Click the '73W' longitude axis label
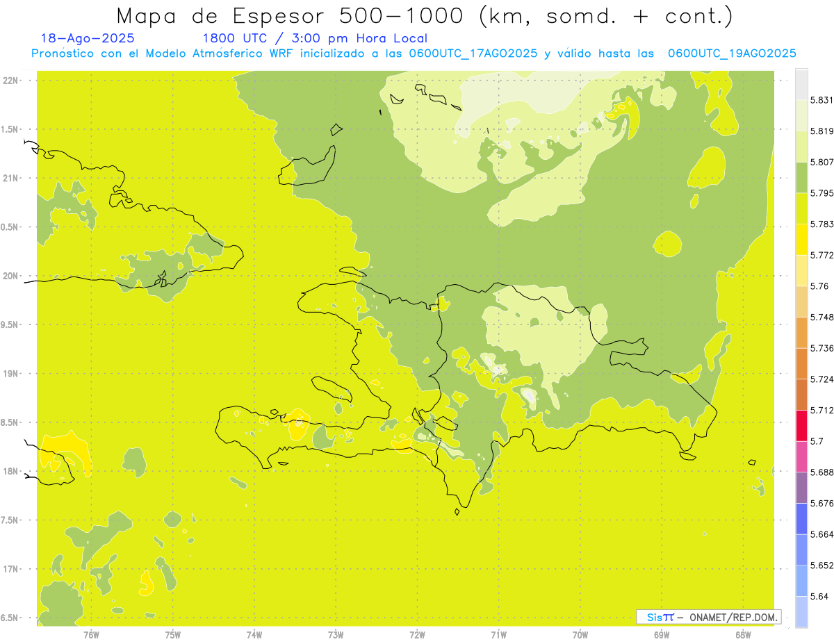Screen dimensions: 834x644 coord(336,635)
